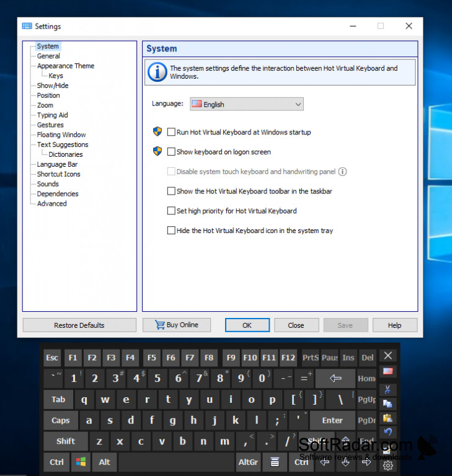
Task: Tap the right arrow key on virtual keyboard
Action: click(x=366, y=462)
